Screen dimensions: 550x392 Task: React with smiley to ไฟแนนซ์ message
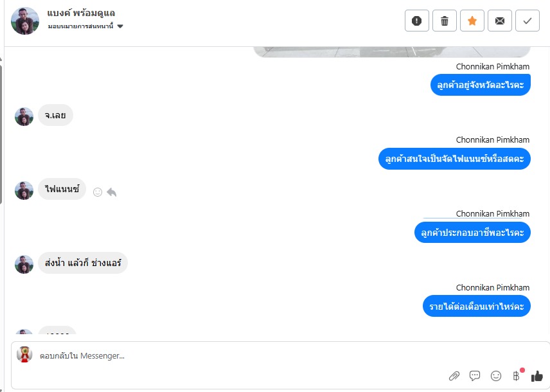tap(98, 192)
